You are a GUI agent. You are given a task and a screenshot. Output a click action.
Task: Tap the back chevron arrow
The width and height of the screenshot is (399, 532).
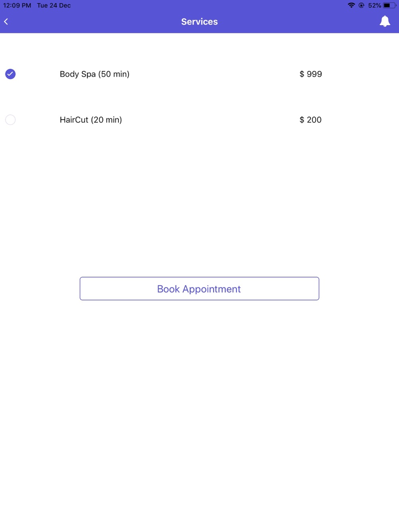6,22
